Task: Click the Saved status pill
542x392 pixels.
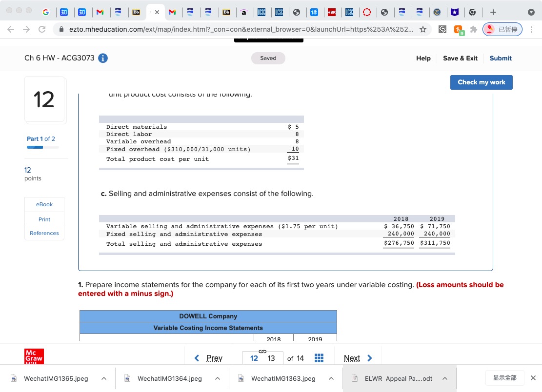Action: 268,58
